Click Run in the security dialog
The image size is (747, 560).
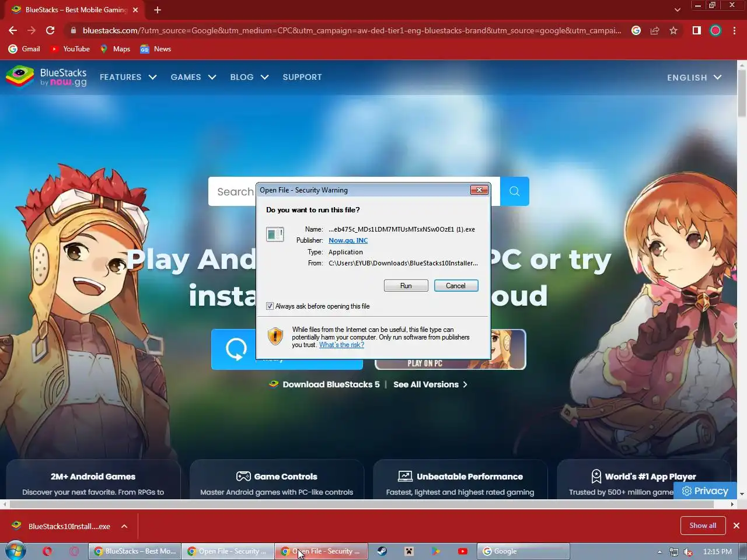coord(406,286)
